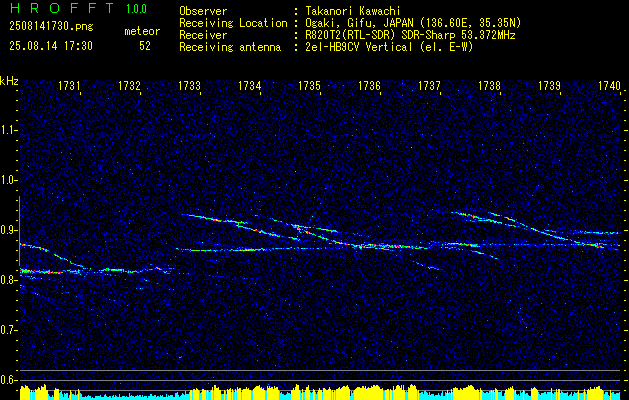Click the 1735 time marker
629x400 pixels.
(309, 85)
